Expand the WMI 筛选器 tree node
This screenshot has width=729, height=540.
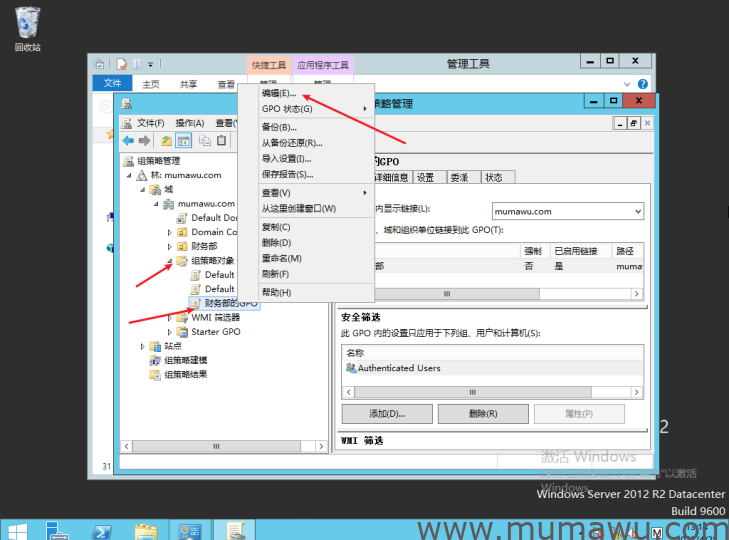pyautogui.click(x=169, y=318)
